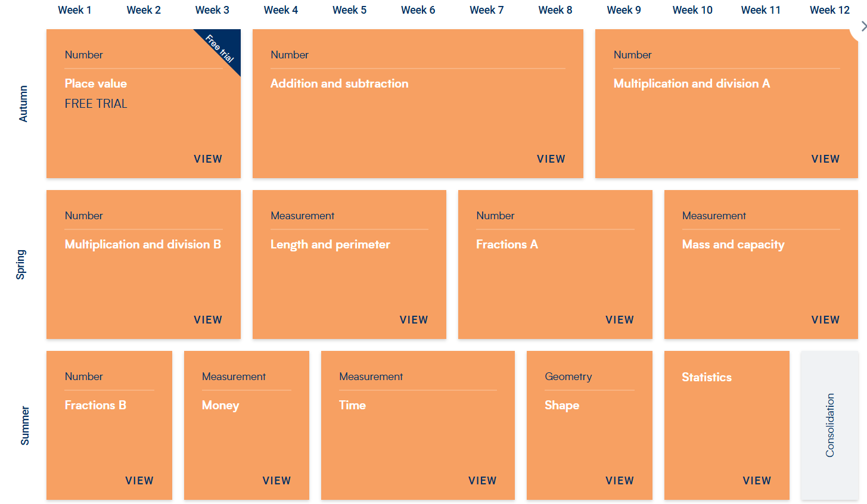
Task: Open VIEW on Addition and subtraction card
Action: (551, 159)
